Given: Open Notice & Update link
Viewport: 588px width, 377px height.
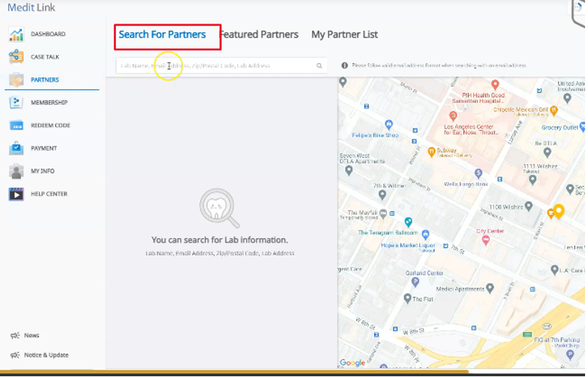Looking at the screenshot, I should coord(46,355).
